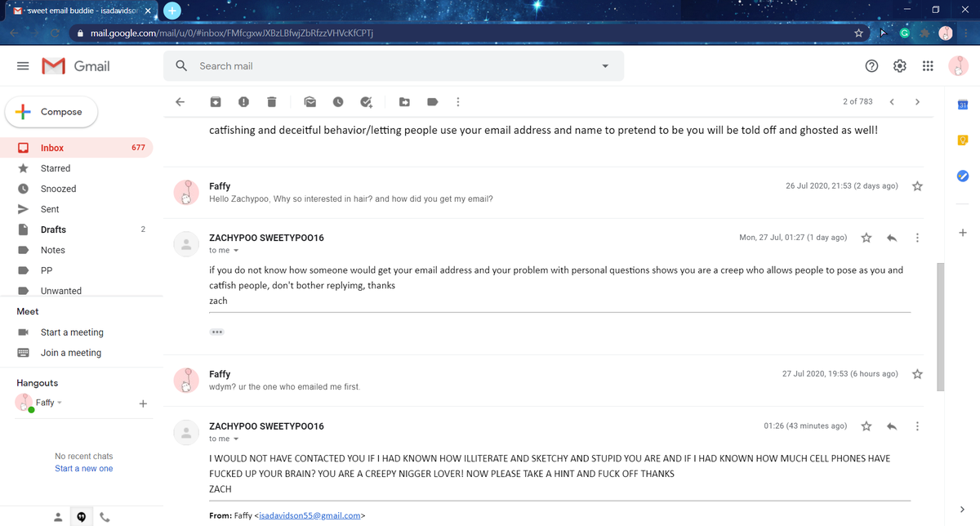The width and height of the screenshot is (980, 526).
Task: Add conversation to Tasks
Action: [367, 102]
